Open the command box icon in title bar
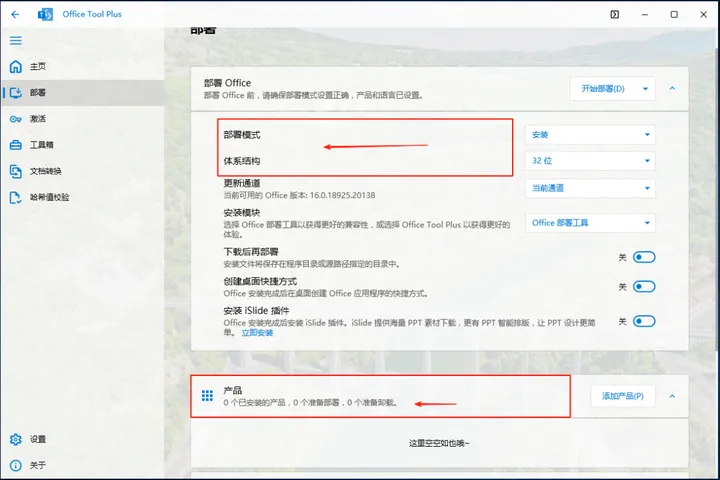Screen dimensions: 720x480 click(x=614, y=14)
